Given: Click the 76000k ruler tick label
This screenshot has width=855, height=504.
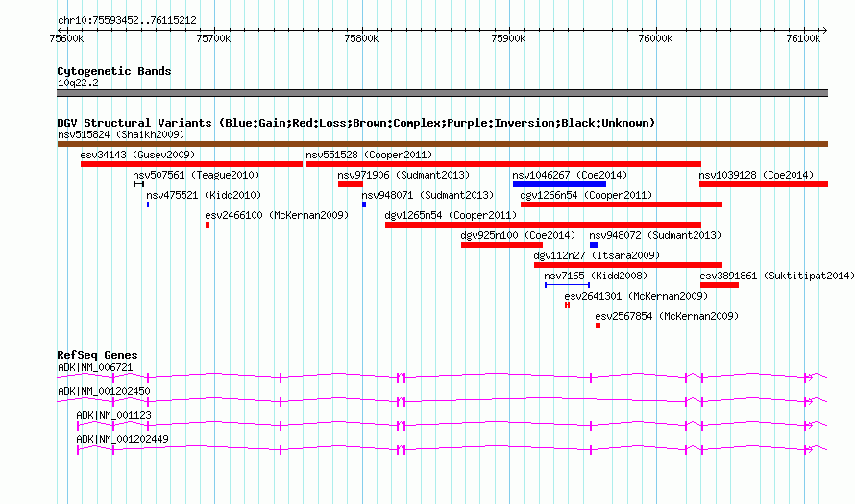Looking at the screenshot, I should click(x=655, y=38).
